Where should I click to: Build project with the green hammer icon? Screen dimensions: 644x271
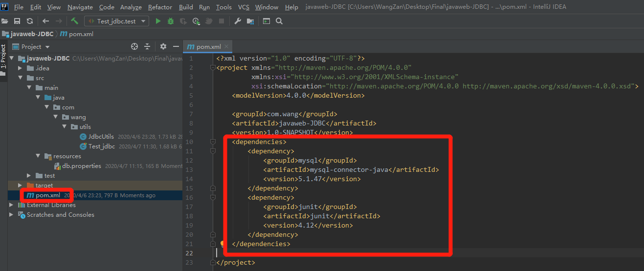tap(74, 21)
